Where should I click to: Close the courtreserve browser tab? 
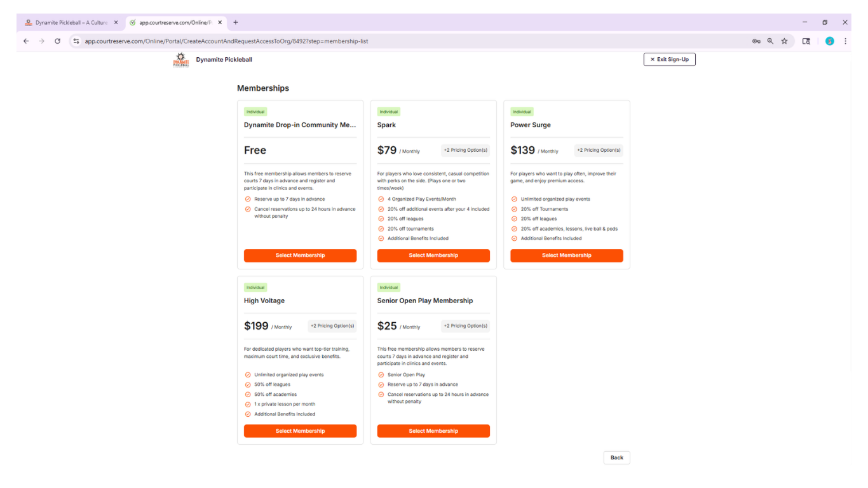(x=220, y=22)
